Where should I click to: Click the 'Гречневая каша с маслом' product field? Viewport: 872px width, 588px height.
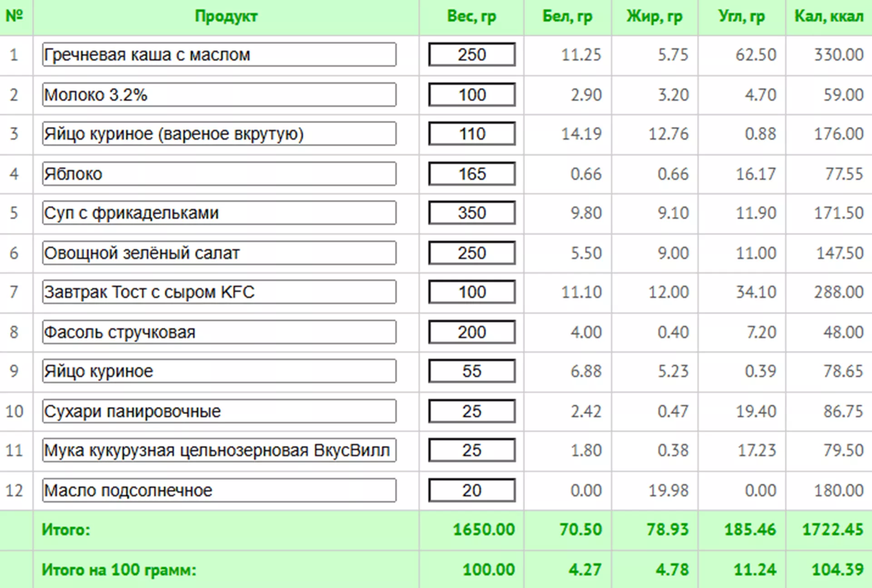coord(219,54)
